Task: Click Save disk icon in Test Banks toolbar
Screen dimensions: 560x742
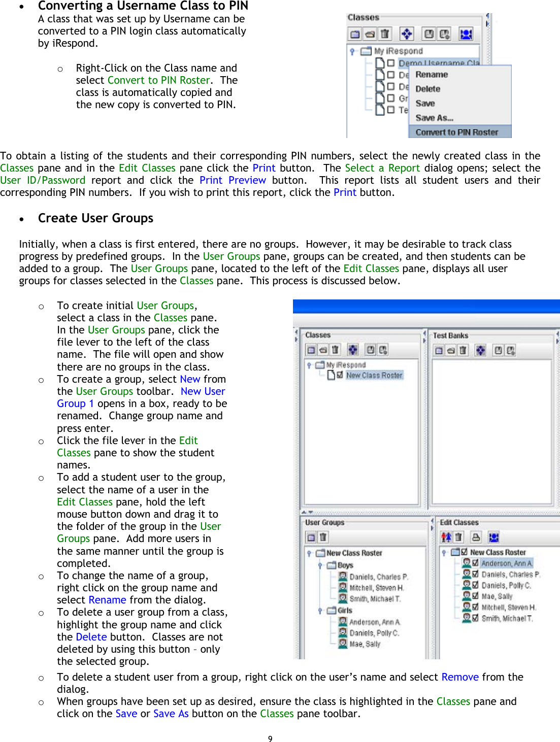Action: tap(499, 350)
